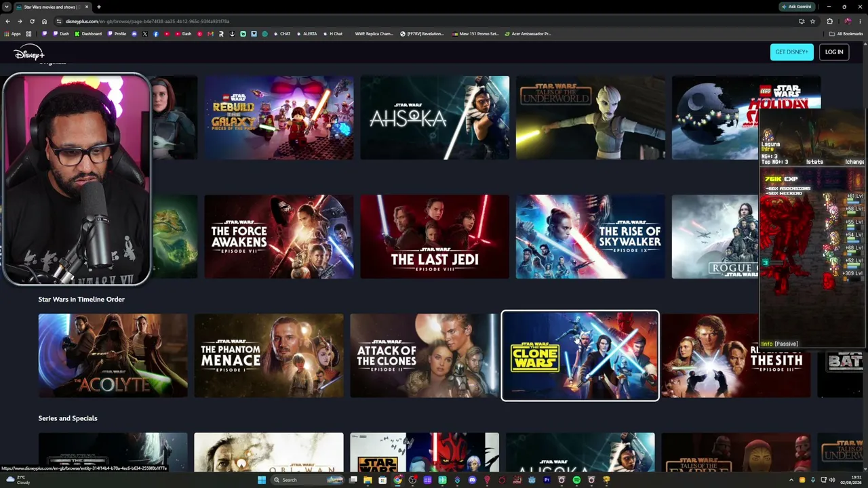The height and width of the screenshot is (488, 868).
Task: Go back to previous page in browser
Action: click(7, 21)
